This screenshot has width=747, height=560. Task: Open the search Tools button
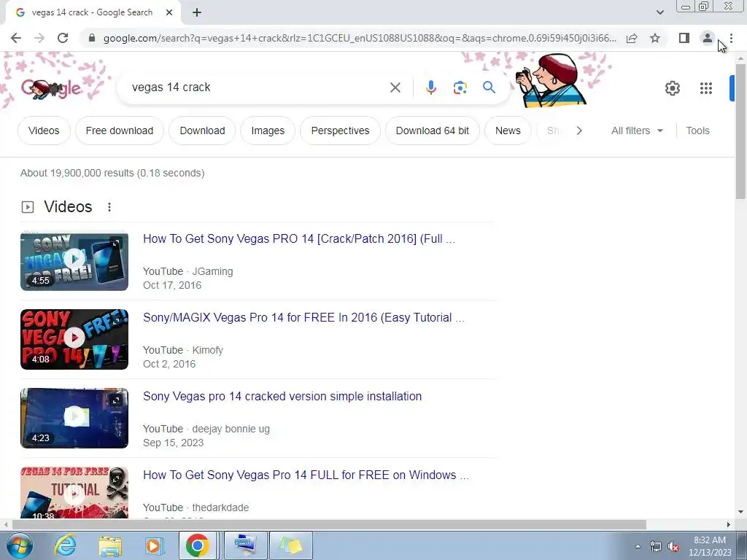coord(697,131)
